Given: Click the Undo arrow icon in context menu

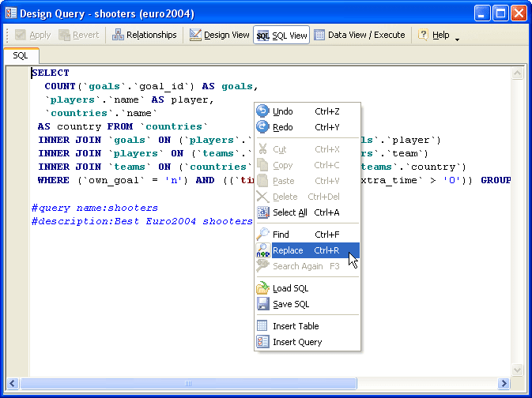Looking at the screenshot, I should pos(262,111).
